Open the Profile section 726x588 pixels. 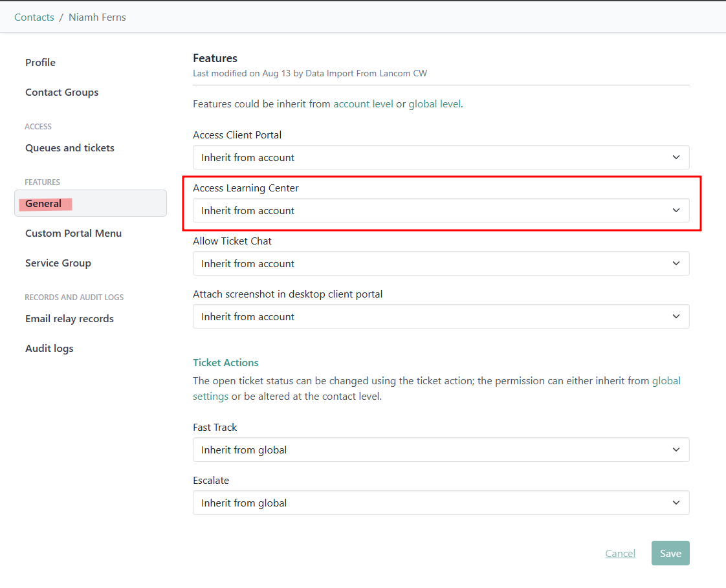40,63
